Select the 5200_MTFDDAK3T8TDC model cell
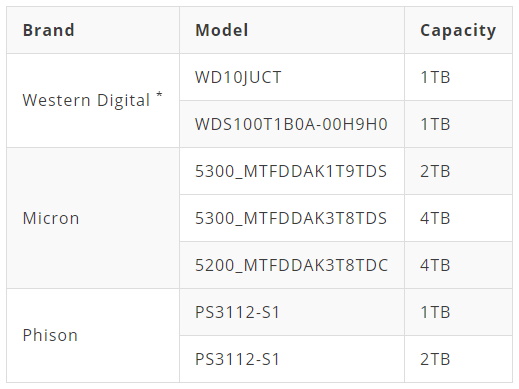The width and height of the screenshot is (519, 389). click(292, 265)
